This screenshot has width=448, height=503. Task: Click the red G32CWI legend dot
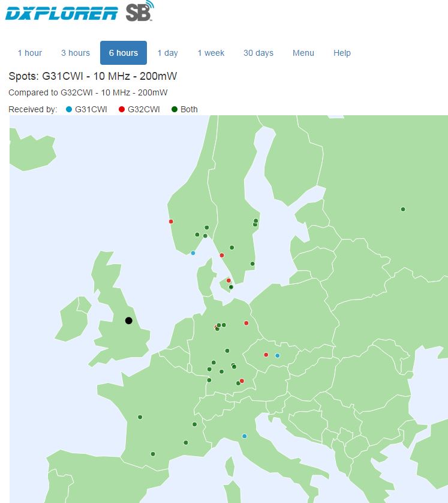coord(122,109)
